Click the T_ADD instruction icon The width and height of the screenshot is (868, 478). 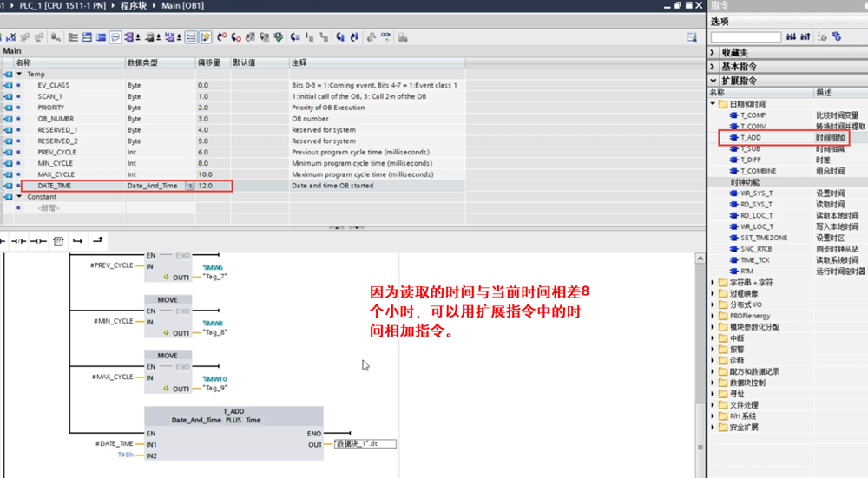(x=733, y=138)
